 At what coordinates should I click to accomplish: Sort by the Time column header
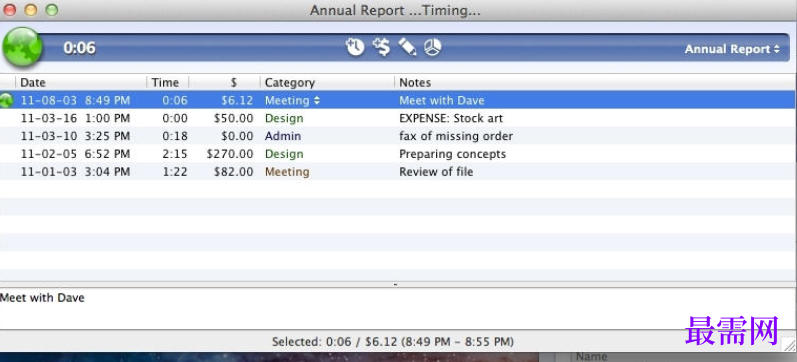[168, 82]
